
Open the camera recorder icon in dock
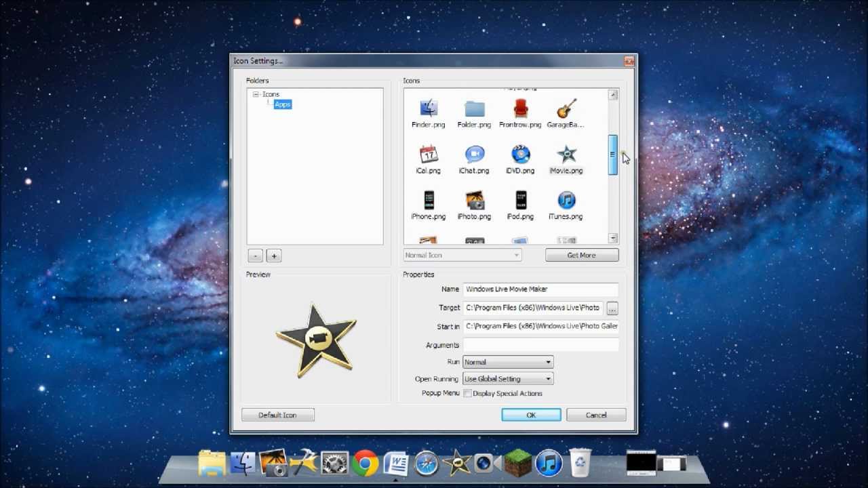coord(488,463)
